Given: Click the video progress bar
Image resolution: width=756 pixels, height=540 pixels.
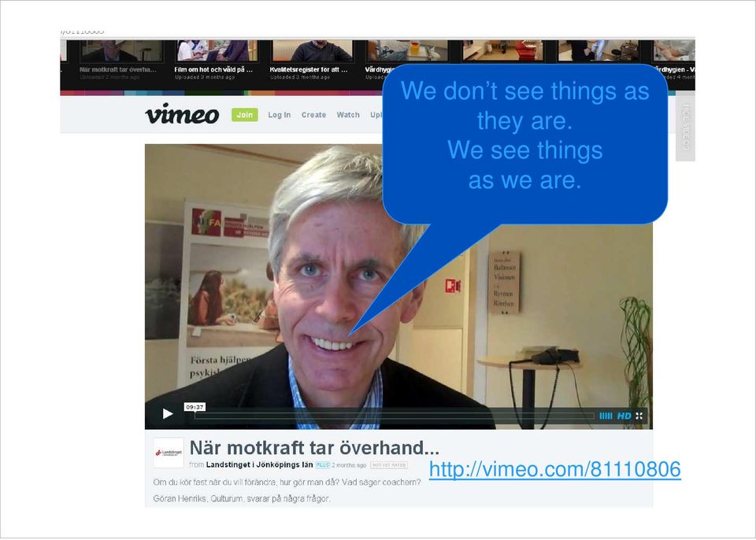Looking at the screenshot, I should click(x=394, y=416).
